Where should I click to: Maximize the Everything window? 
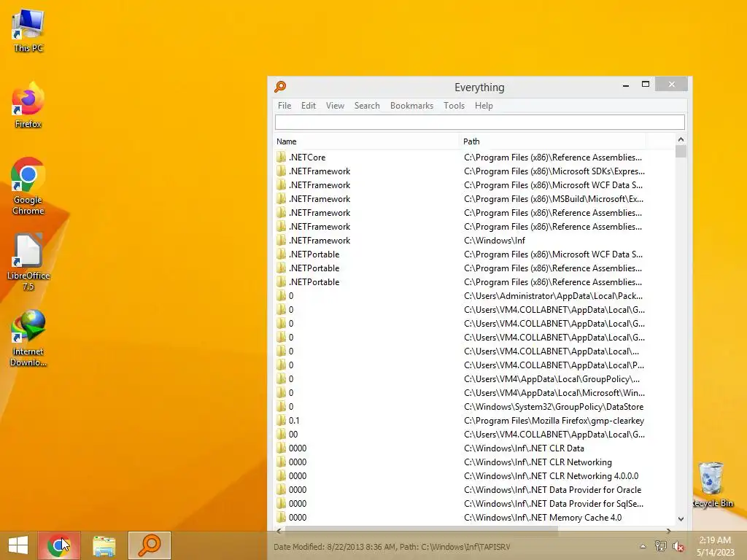[646, 85]
